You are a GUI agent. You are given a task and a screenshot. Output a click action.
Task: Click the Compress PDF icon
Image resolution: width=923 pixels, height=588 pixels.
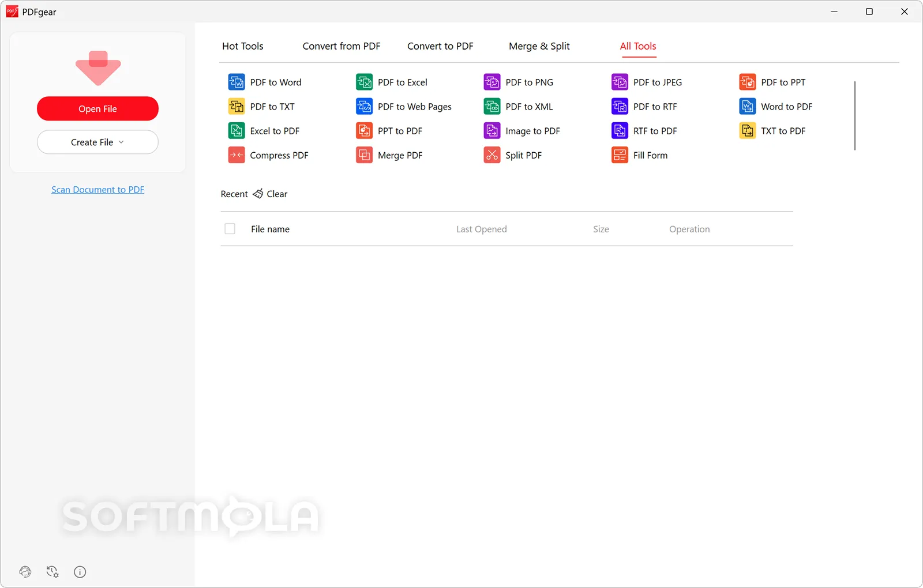(237, 155)
